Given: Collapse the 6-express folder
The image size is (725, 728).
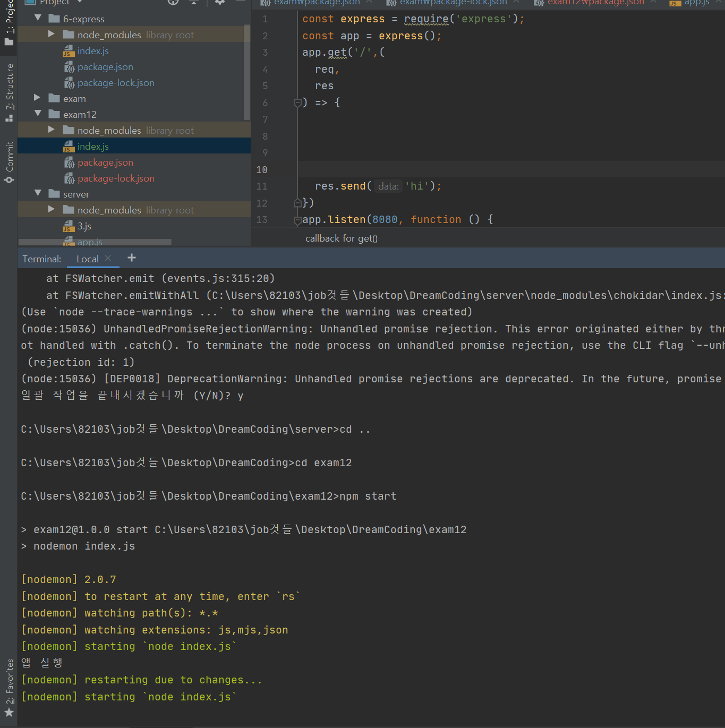Looking at the screenshot, I should click(x=37, y=18).
